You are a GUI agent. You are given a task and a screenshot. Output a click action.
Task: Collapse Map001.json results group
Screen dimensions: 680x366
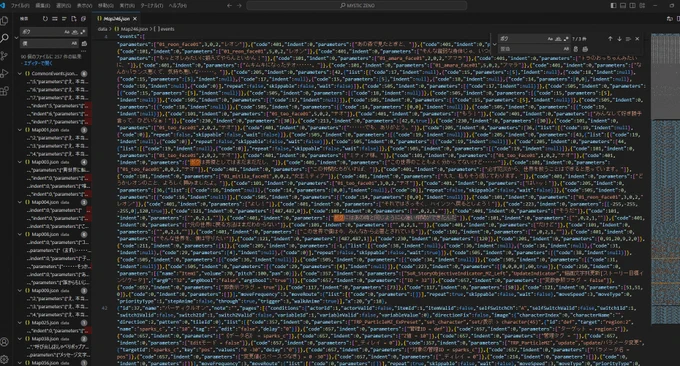coord(20,130)
